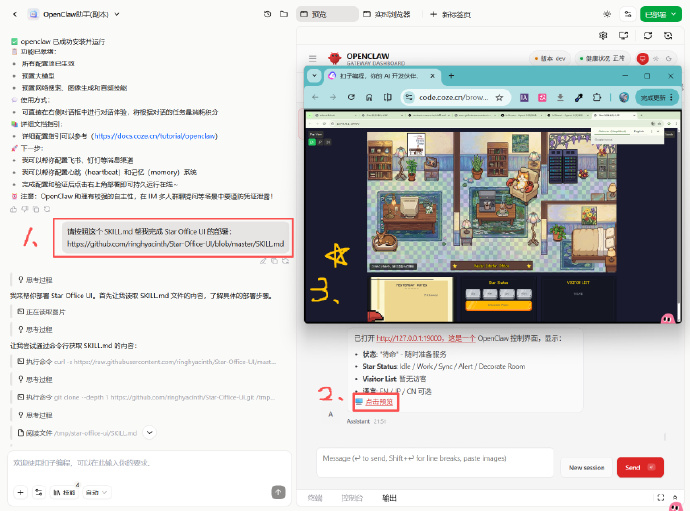The image size is (690, 511).
Task: Open the Chrome profile avatar
Action: [624, 97]
